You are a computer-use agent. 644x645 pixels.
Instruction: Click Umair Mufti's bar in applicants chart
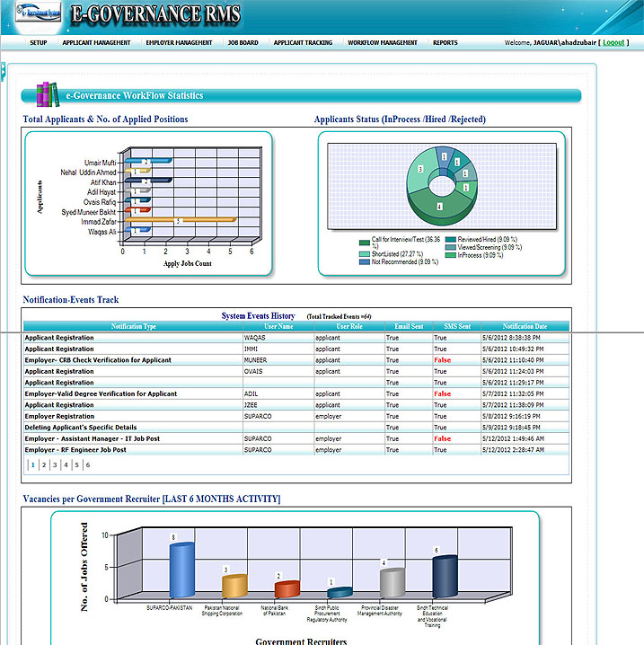148,162
